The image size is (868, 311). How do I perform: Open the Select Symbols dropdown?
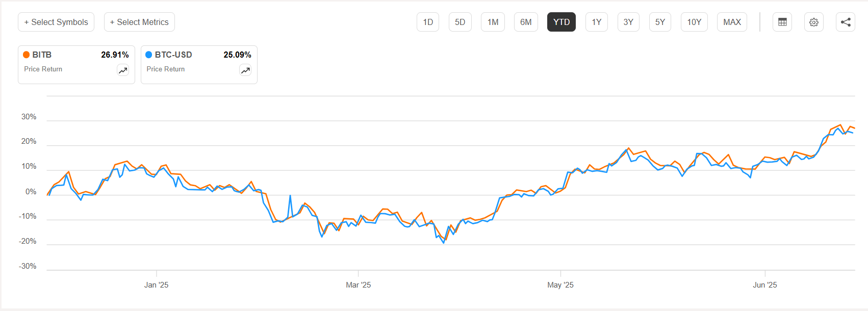56,22
